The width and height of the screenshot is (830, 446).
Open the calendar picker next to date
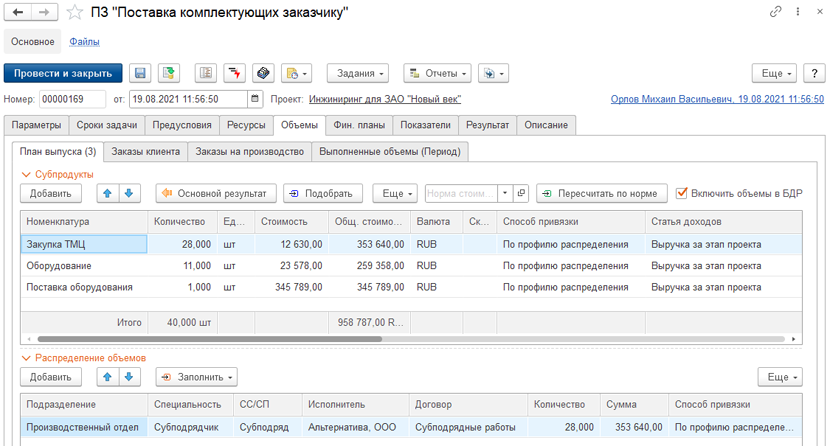[x=255, y=99]
